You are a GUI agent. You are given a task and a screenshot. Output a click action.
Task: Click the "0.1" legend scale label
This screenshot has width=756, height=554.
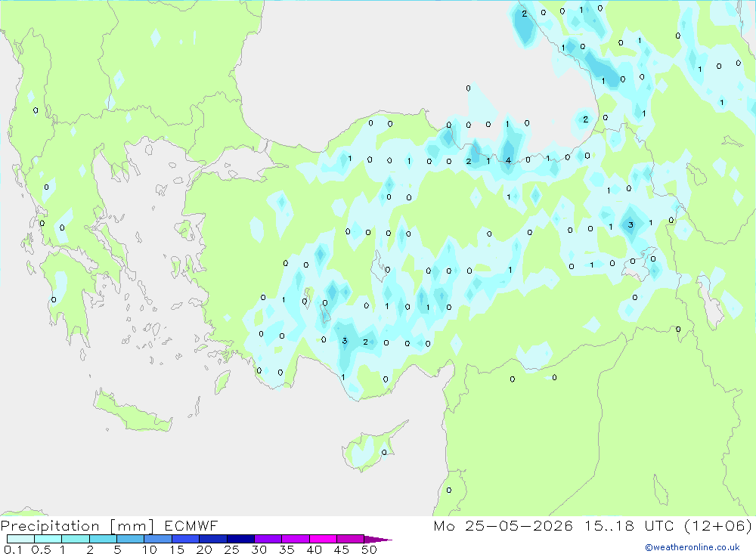pos(13,549)
